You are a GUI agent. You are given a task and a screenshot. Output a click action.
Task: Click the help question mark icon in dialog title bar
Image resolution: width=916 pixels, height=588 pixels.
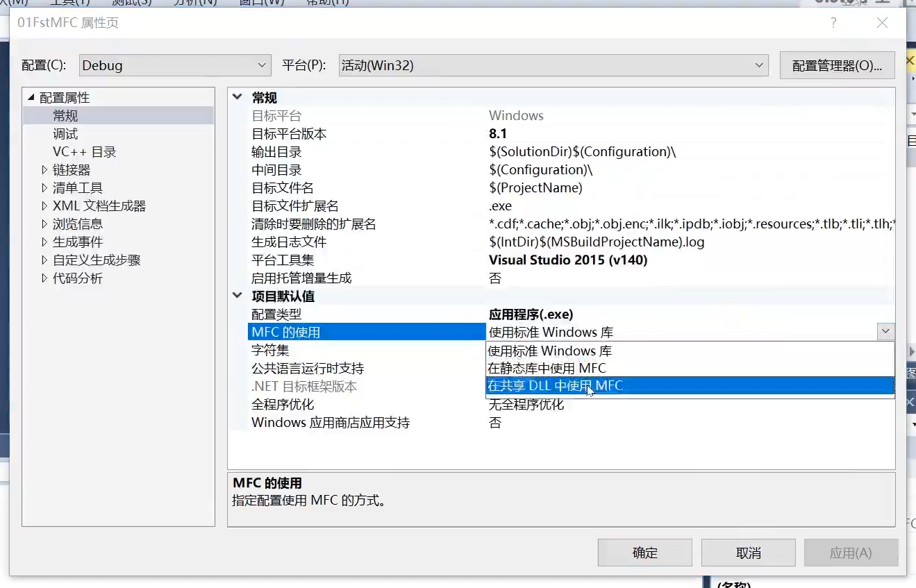point(833,23)
